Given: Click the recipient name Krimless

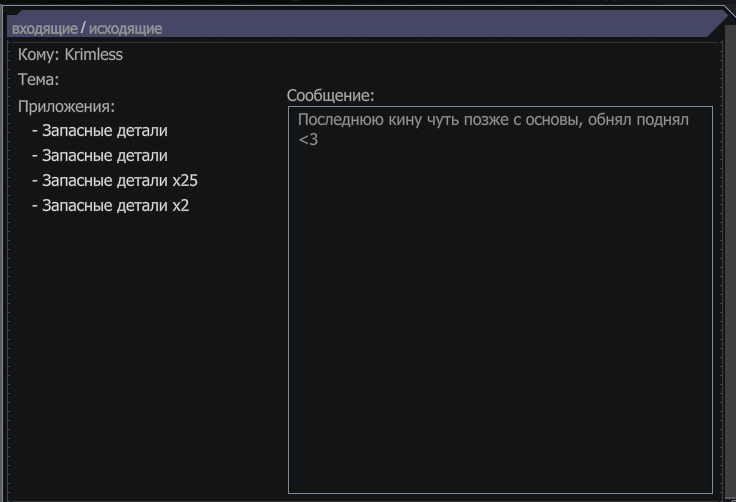Looking at the screenshot, I should (93, 54).
